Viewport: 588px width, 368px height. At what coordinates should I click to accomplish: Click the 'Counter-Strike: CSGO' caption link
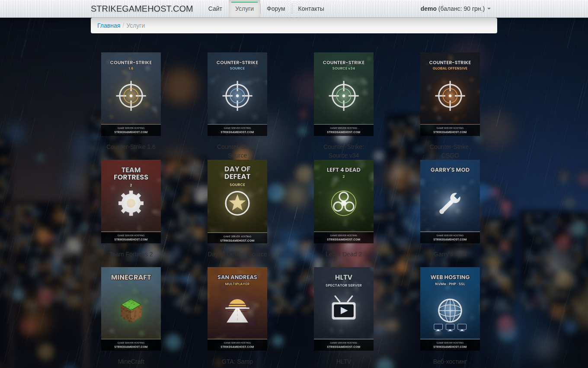pyautogui.click(x=450, y=151)
